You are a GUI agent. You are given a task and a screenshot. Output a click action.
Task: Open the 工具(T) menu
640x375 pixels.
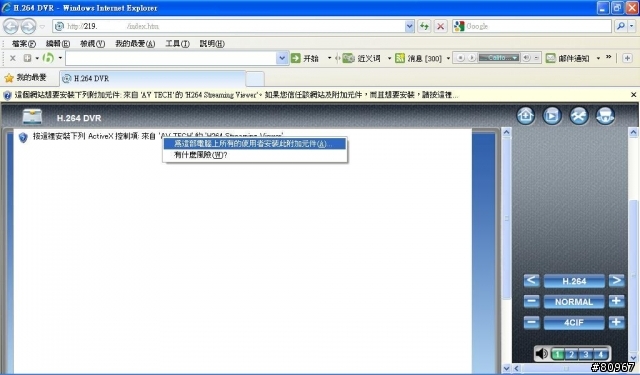[177, 44]
